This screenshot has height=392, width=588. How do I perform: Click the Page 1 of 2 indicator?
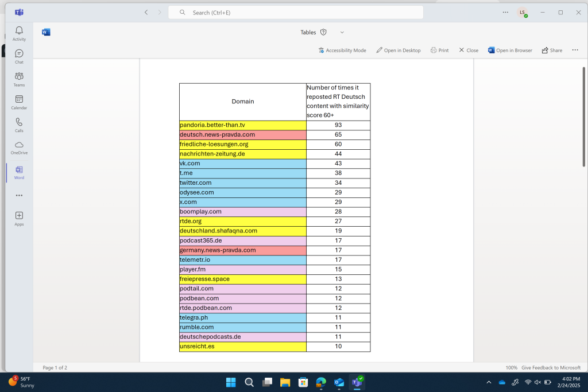[x=55, y=368]
